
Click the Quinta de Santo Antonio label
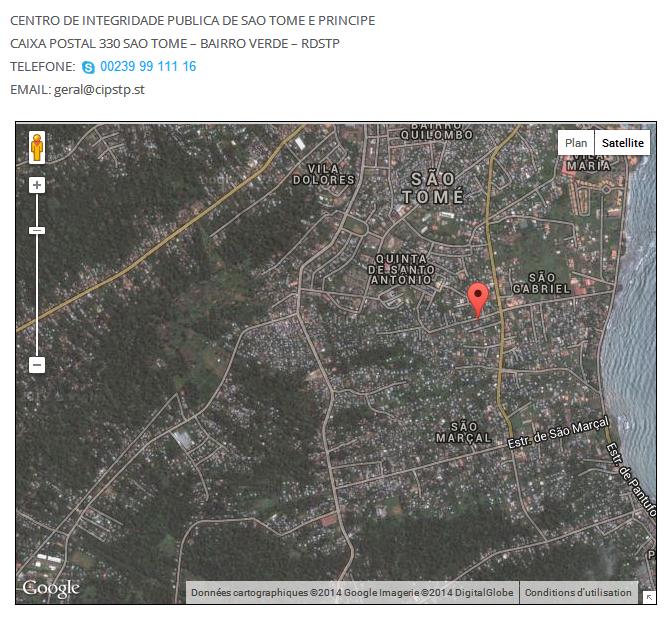click(402, 270)
